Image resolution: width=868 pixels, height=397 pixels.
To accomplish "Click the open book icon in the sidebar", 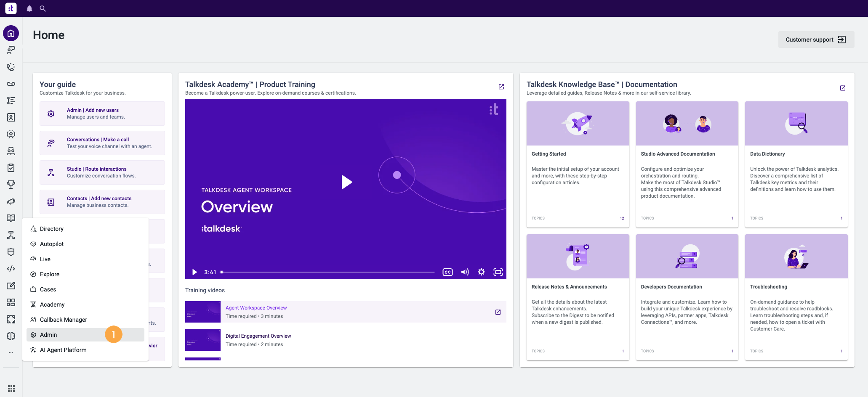I will 11,218.
